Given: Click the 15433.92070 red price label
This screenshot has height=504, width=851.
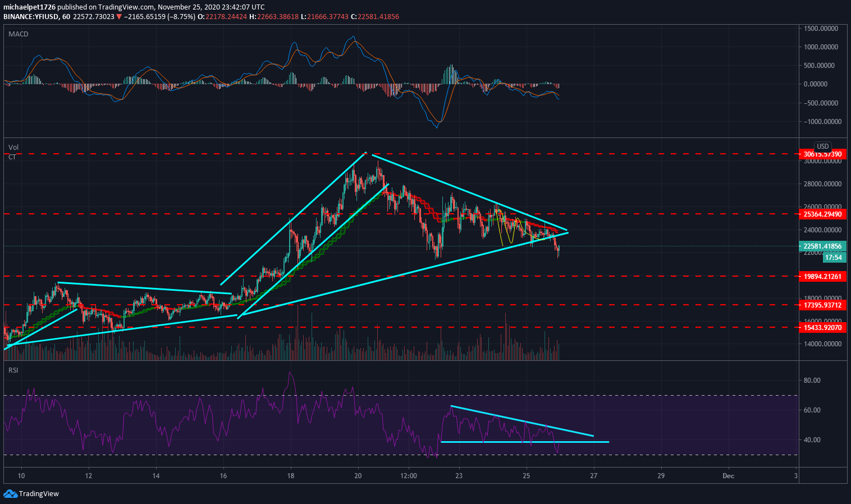Looking at the screenshot, I should [822, 327].
